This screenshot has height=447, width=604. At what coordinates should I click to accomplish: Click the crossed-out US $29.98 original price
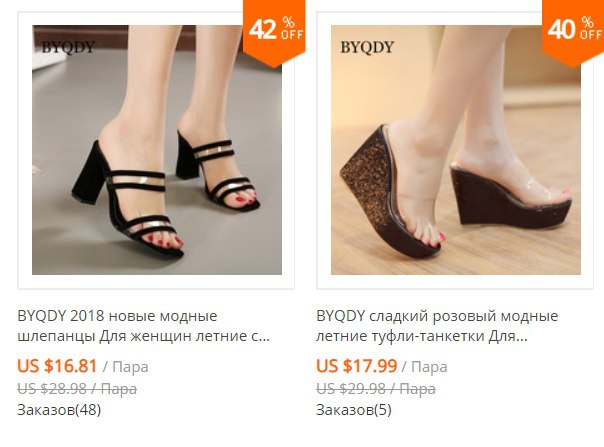[376, 389]
